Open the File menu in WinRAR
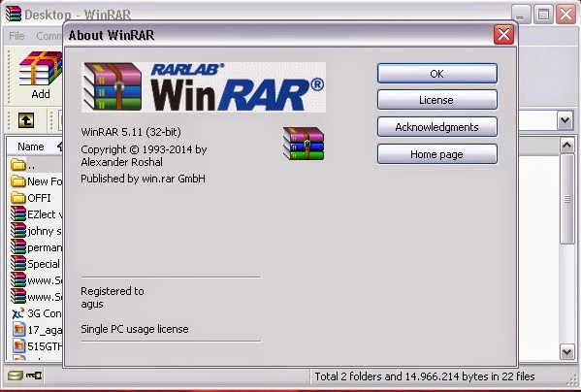Image resolution: width=581 pixels, height=392 pixels. click(16, 36)
